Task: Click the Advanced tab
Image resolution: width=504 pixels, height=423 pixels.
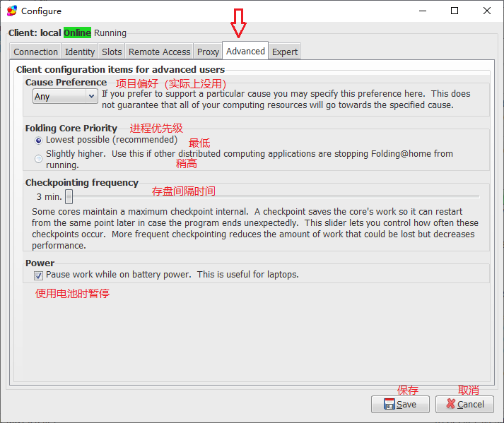Action: 245,51
